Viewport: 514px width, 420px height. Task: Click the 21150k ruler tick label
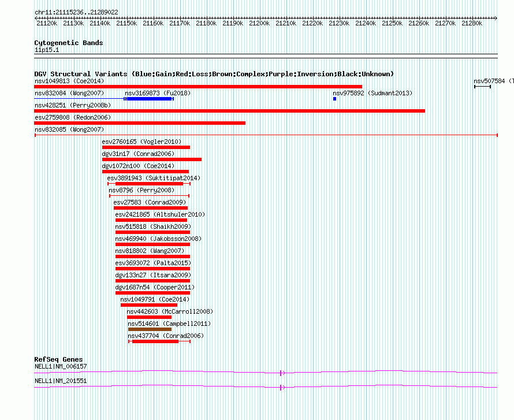tap(126, 23)
